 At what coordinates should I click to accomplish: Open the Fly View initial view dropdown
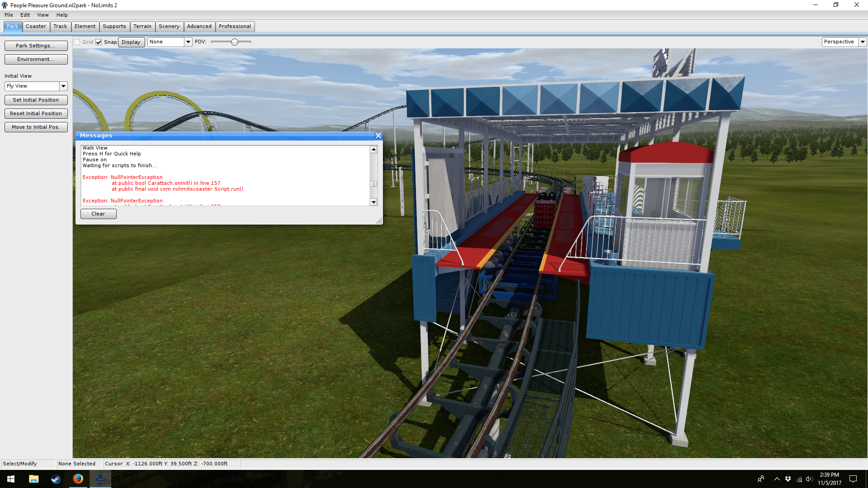point(63,86)
